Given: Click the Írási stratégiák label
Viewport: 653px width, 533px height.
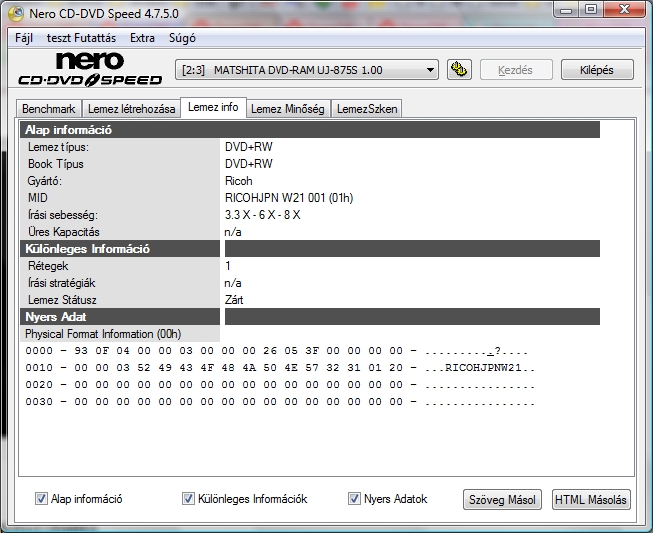Looking at the screenshot, I should [62, 283].
